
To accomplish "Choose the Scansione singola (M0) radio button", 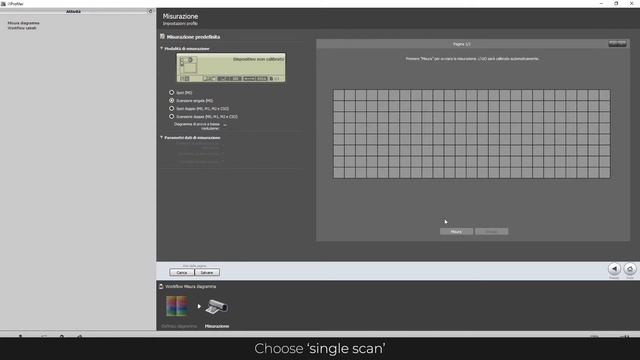I will point(171,100).
